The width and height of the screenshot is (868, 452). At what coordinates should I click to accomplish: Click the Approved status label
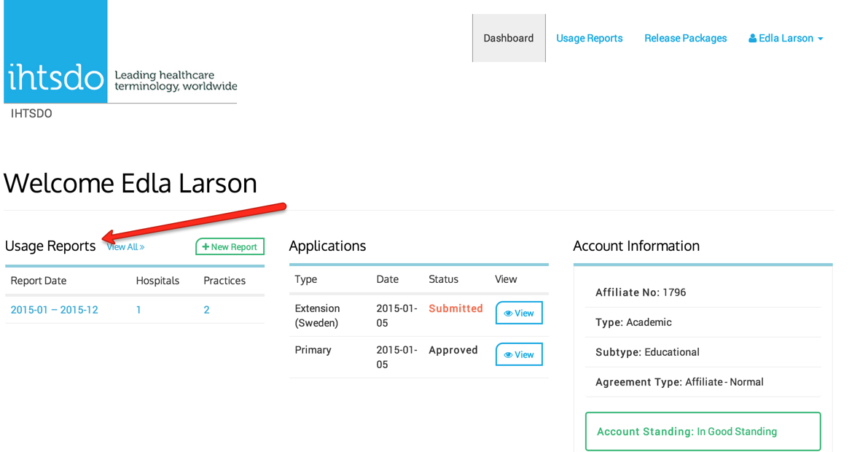tap(453, 350)
